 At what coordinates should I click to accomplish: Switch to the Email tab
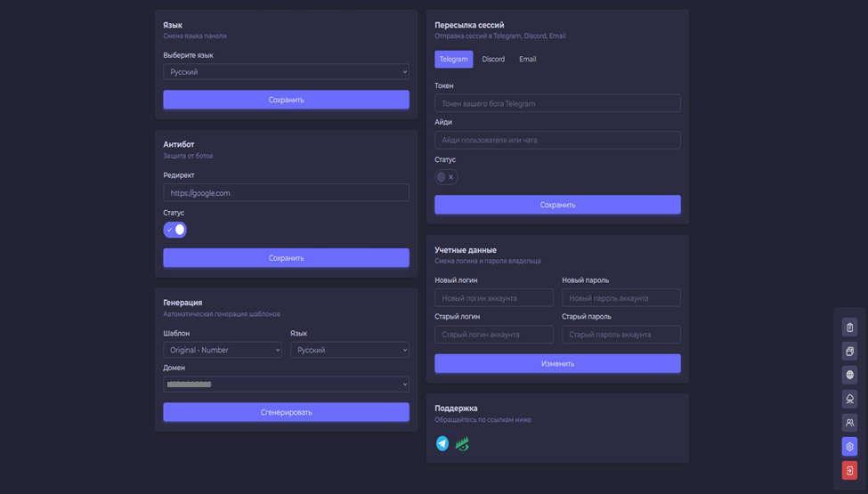528,60
